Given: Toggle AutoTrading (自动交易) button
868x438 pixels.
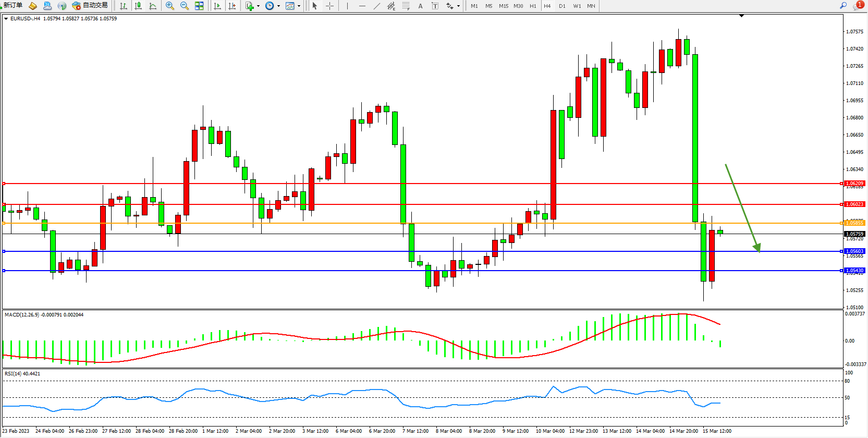Looking at the screenshot, I should [x=90, y=5].
